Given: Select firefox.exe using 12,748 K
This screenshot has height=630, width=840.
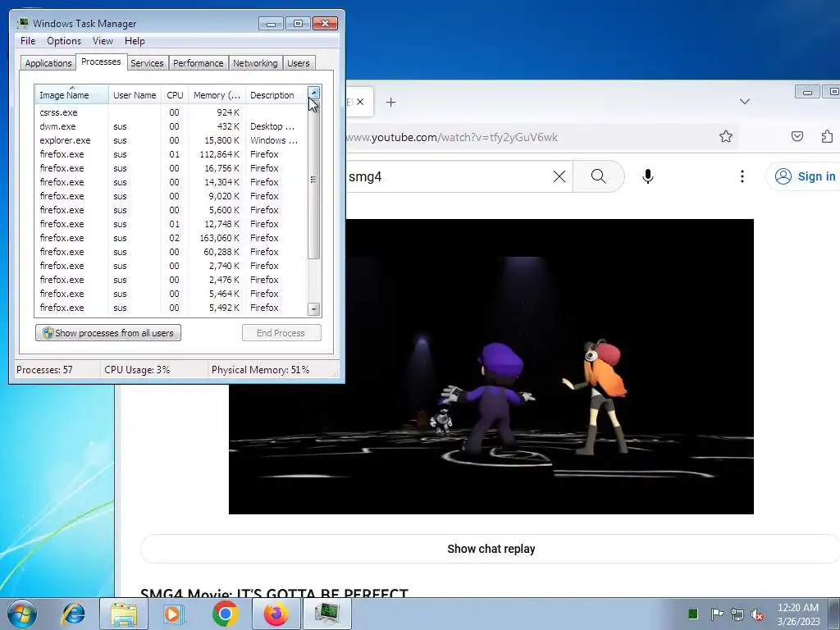Looking at the screenshot, I should click(x=171, y=224).
